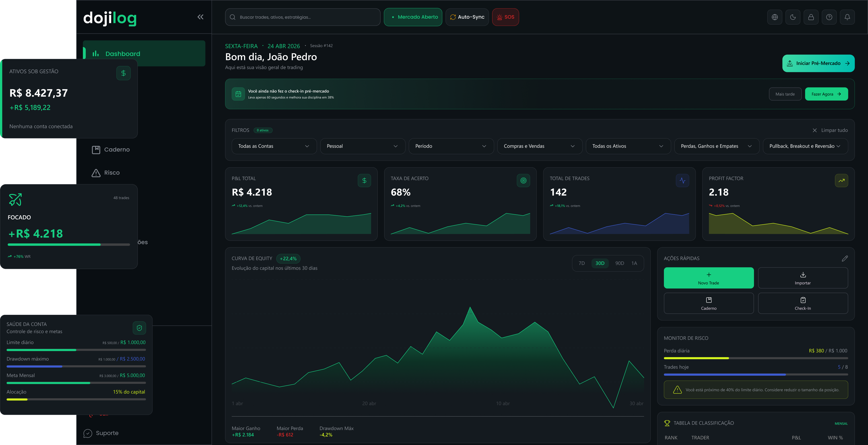Click the +22,4% equity badge
The height and width of the screenshot is (445, 868).
click(288, 259)
